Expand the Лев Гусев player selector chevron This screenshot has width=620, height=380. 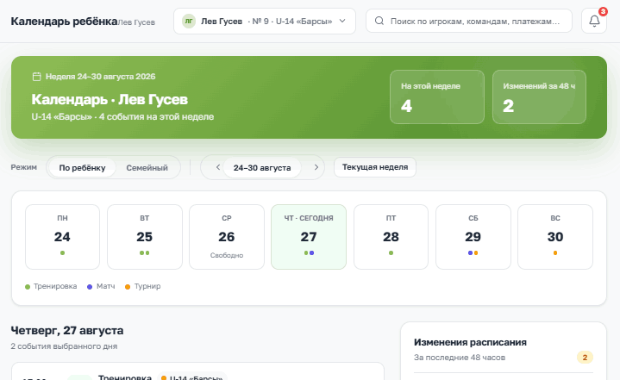tap(342, 21)
